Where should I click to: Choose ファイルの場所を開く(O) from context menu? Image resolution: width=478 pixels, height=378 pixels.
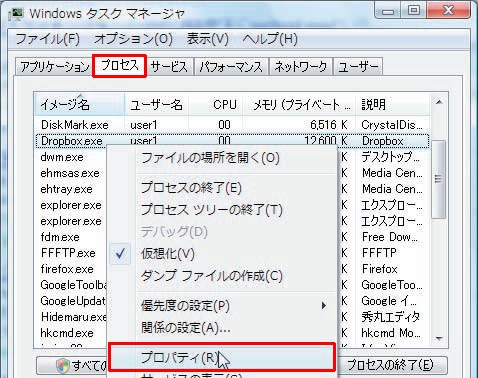click(210, 158)
